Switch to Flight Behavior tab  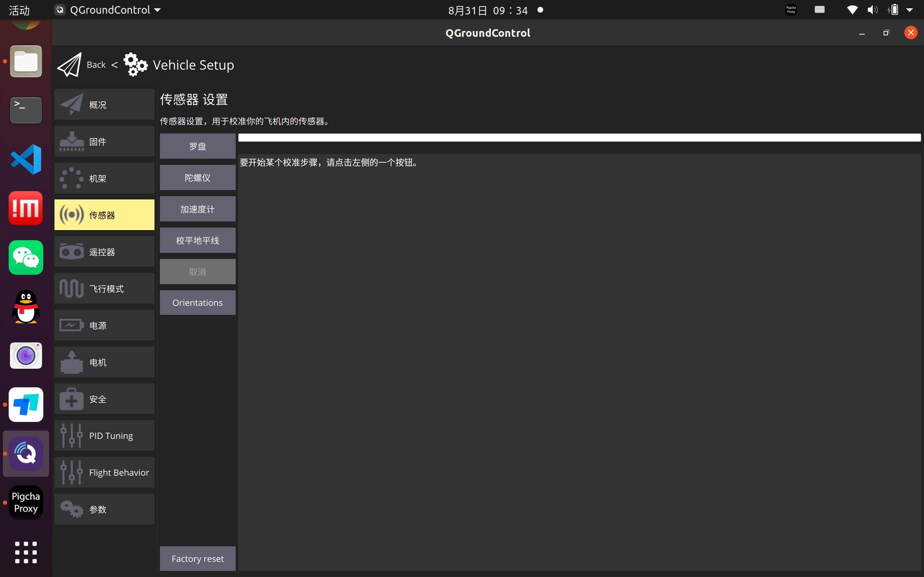(x=104, y=472)
